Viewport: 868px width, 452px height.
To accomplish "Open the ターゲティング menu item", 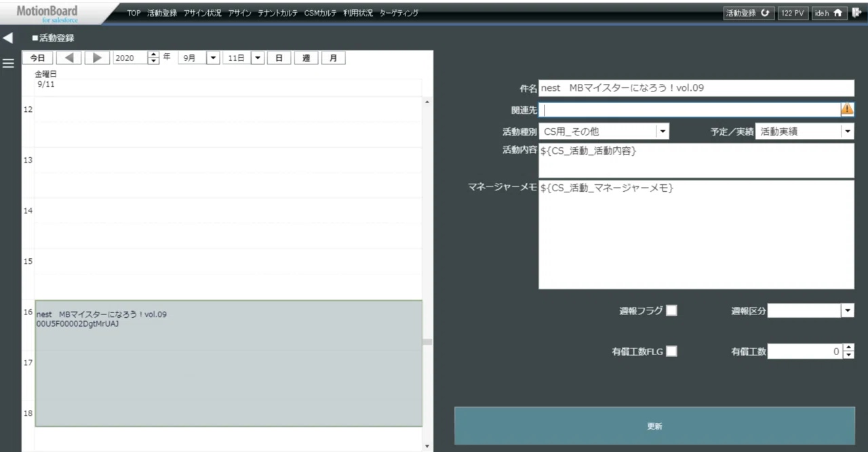I will tap(399, 13).
